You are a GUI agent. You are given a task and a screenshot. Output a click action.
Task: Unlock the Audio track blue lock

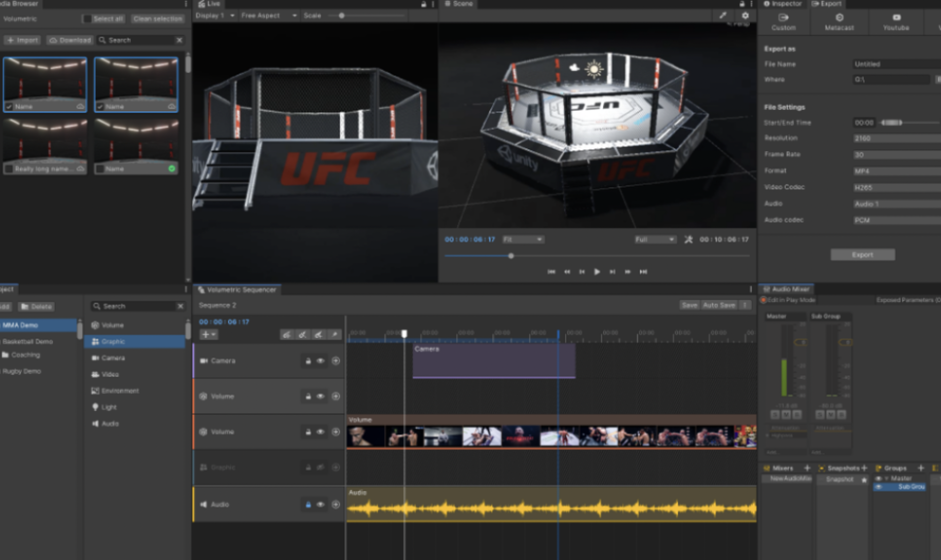pyautogui.click(x=308, y=505)
